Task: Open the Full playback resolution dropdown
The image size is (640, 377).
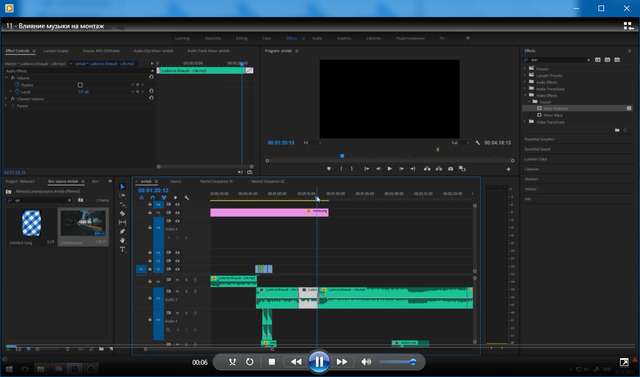Action: pyautogui.click(x=460, y=143)
